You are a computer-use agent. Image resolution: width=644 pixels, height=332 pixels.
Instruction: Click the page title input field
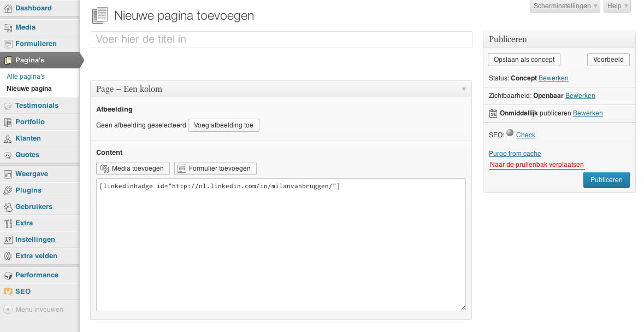281,39
